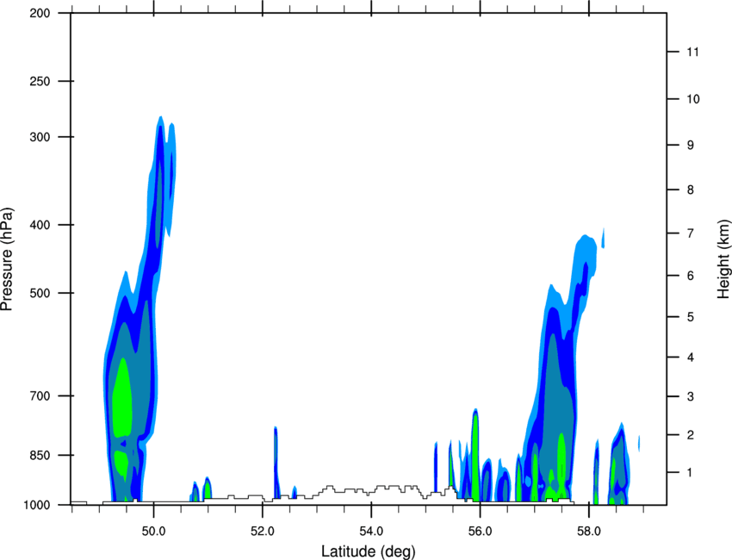Click the 250 pressure tick label
732x560 pixels.
(x=40, y=81)
